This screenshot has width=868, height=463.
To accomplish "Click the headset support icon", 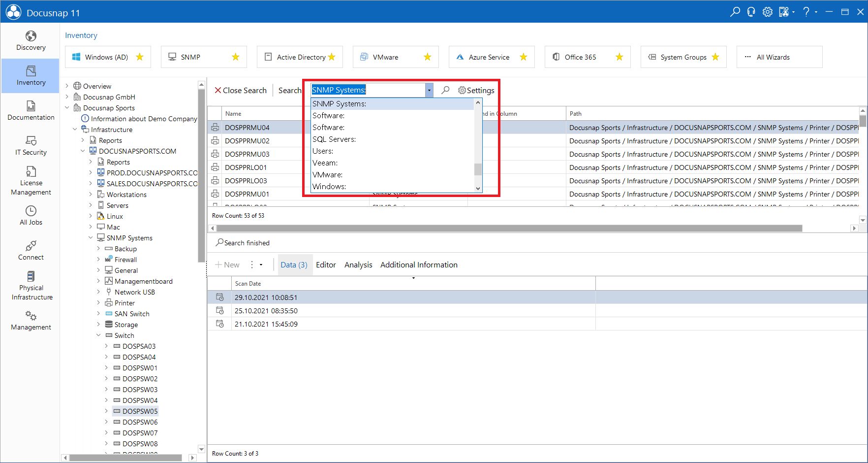I will coord(751,12).
